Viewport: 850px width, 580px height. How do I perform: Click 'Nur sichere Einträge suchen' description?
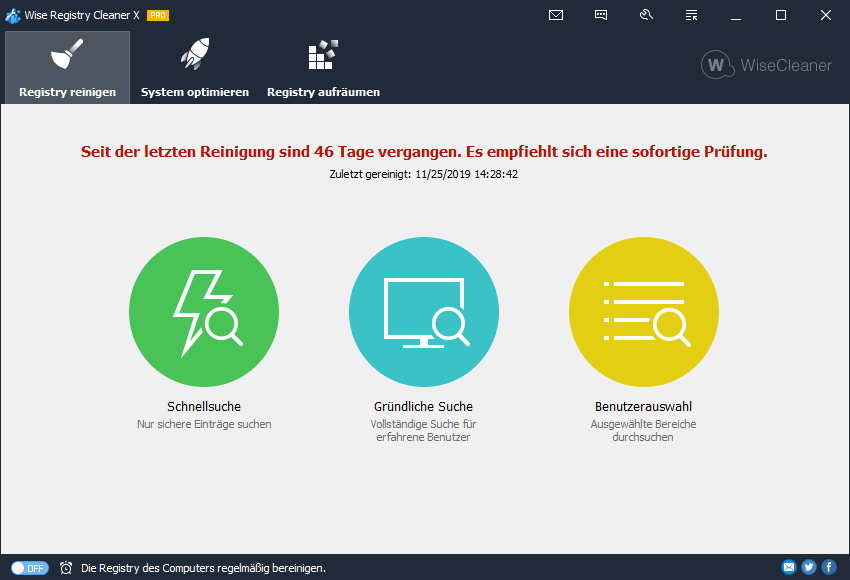pyautogui.click(x=204, y=424)
